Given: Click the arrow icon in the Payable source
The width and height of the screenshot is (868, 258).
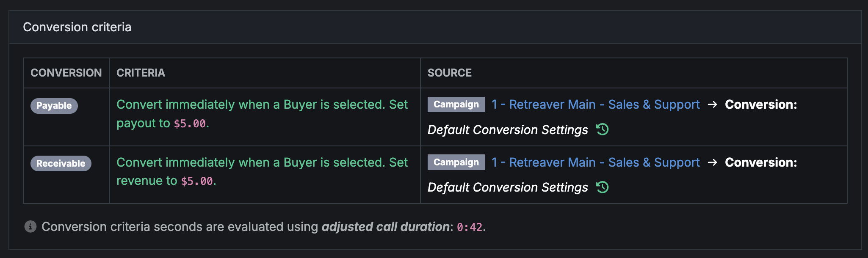Looking at the screenshot, I should tap(712, 104).
